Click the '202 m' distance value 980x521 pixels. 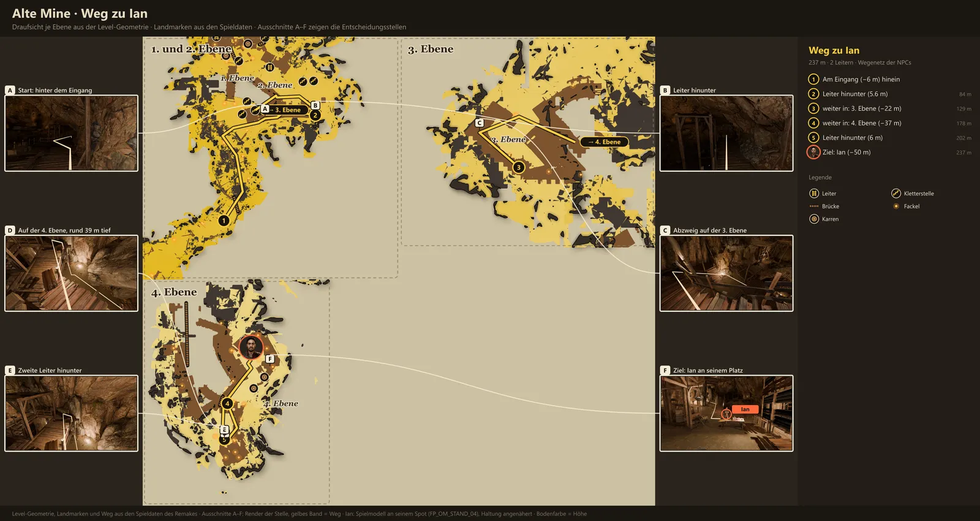(x=963, y=139)
